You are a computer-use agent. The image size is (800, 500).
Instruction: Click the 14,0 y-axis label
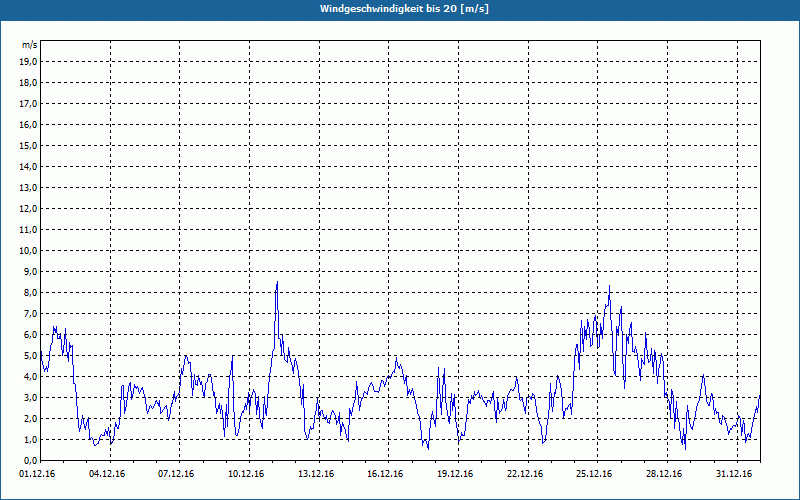tap(28, 166)
